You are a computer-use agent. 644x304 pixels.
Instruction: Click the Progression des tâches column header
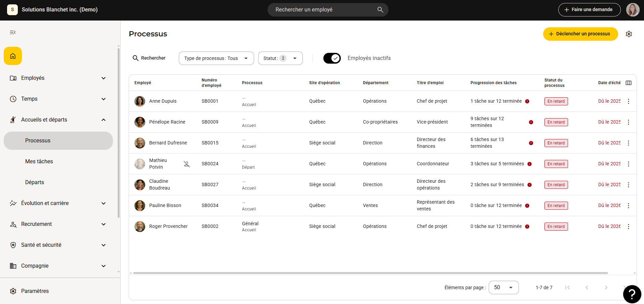(x=493, y=83)
